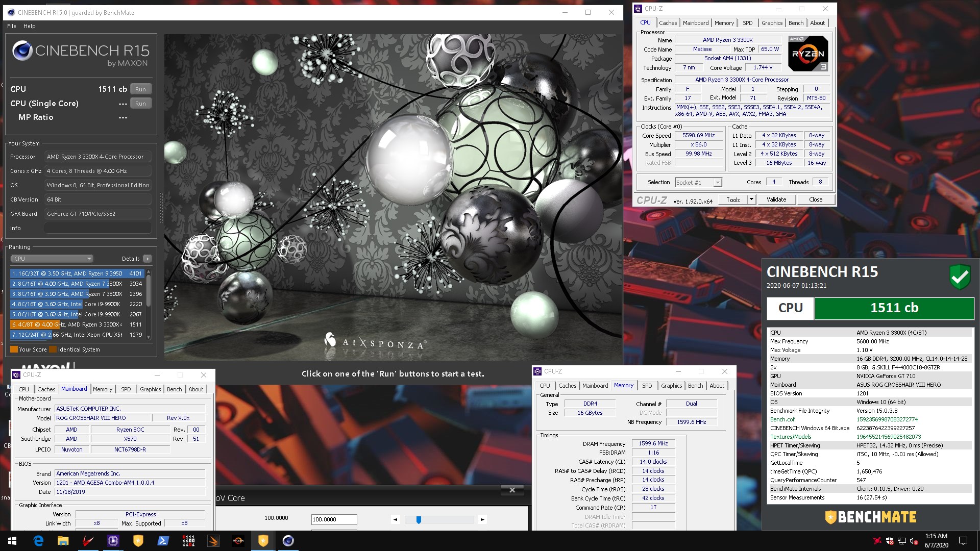Run the CPU (Single Core) test
This screenshot has width=980, height=551.
tap(140, 104)
